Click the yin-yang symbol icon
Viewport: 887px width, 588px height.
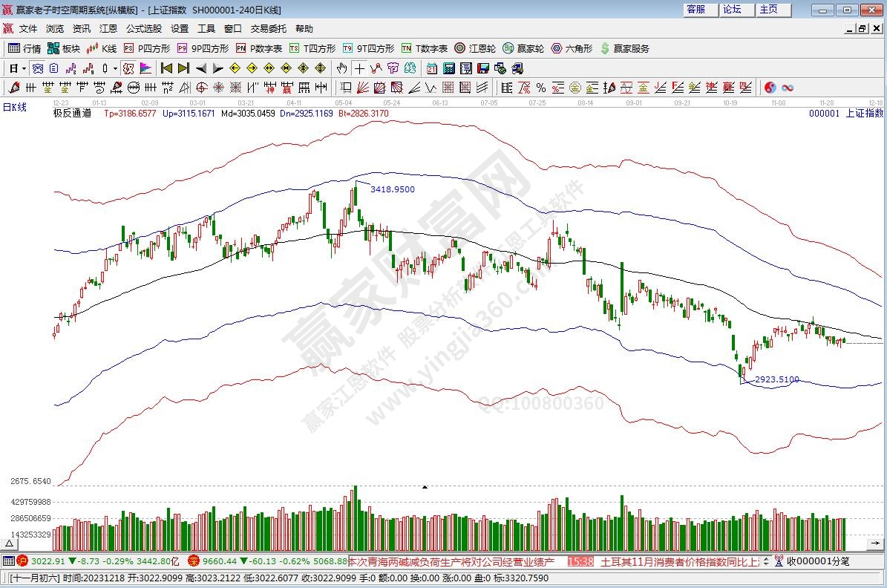tap(770, 88)
